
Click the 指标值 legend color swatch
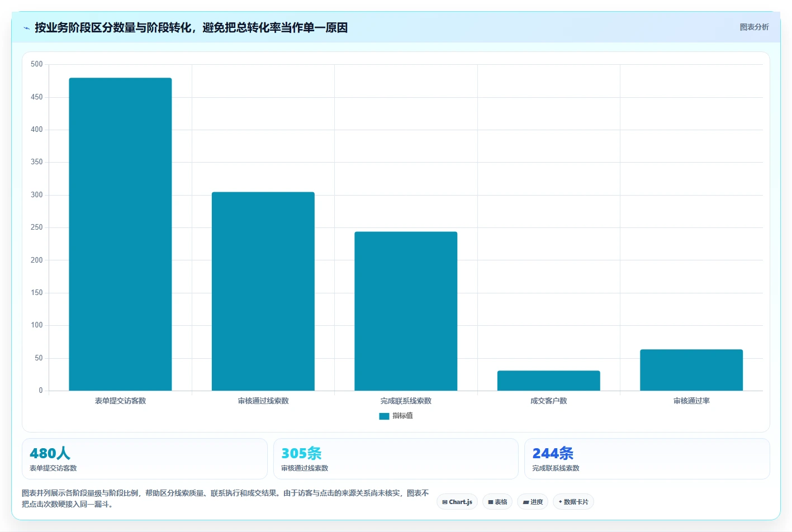pyautogui.click(x=384, y=416)
